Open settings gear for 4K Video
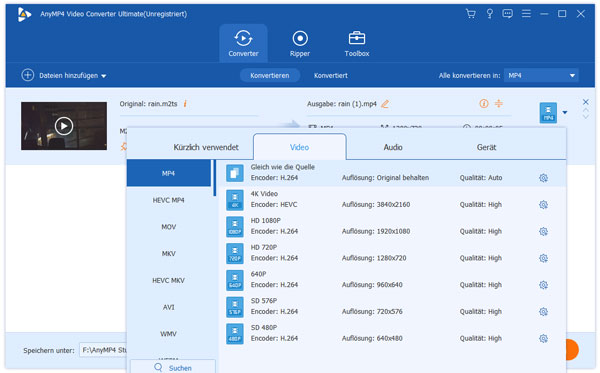This screenshot has width=600, height=373. (x=543, y=205)
